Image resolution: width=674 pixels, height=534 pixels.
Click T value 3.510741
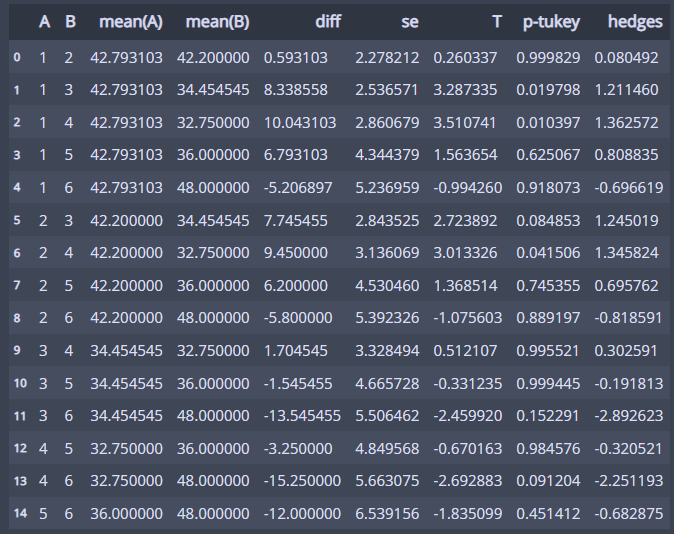(464, 123)
